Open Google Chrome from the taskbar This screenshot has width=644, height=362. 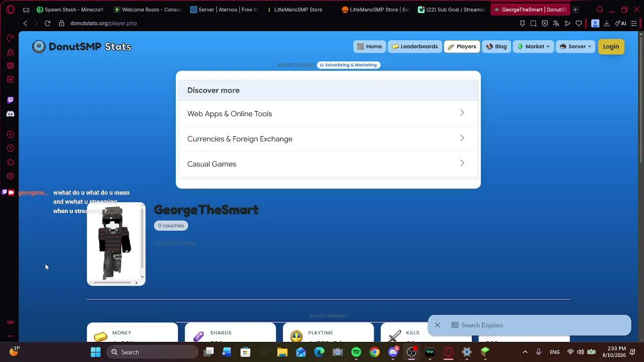(374, 352)
